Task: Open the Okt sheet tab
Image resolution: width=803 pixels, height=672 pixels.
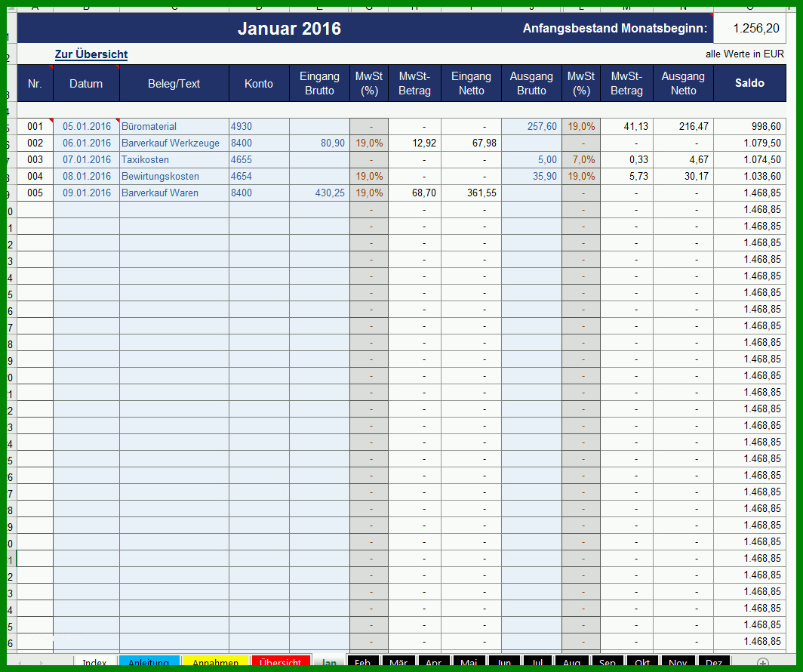Action: point(643,662)
